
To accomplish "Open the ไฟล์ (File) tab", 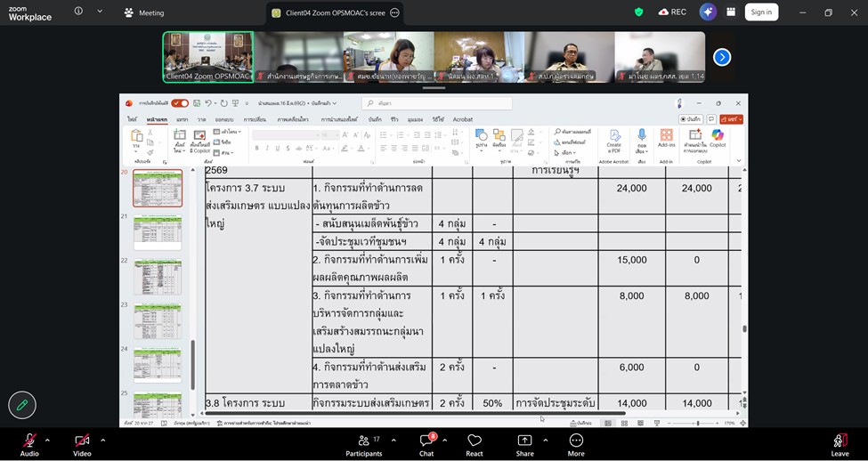I will coord(133,119).
